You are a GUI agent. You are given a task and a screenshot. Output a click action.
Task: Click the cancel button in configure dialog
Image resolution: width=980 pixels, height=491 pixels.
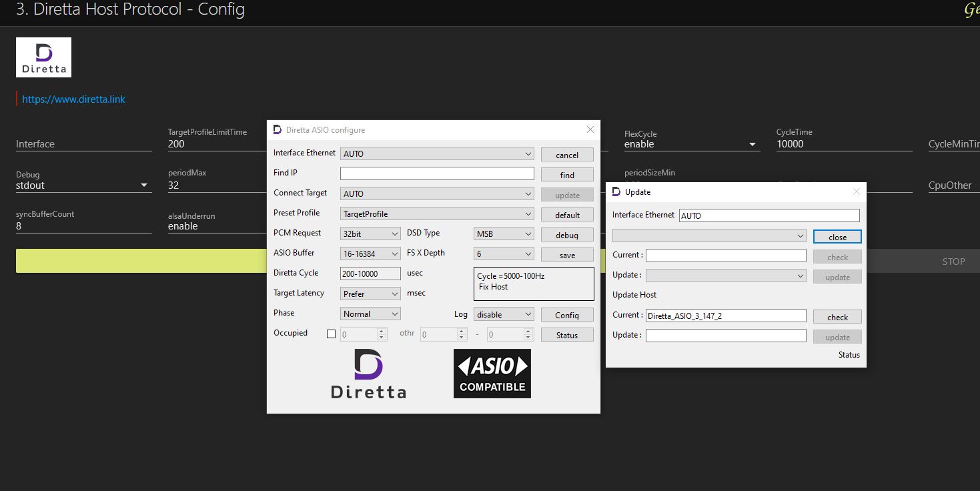(x=567, y=155)
